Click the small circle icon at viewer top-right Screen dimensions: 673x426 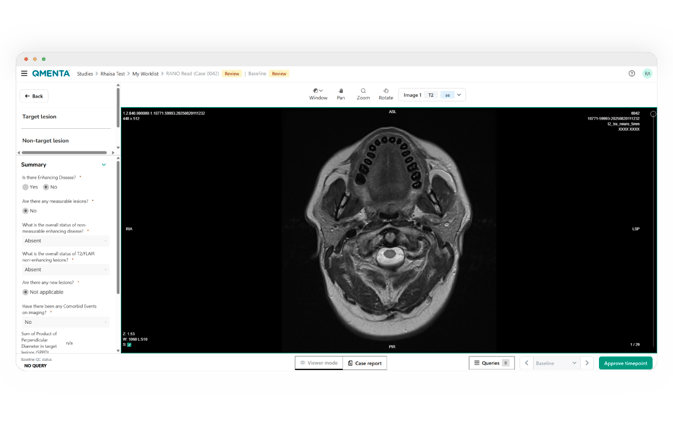coord(653,114)
